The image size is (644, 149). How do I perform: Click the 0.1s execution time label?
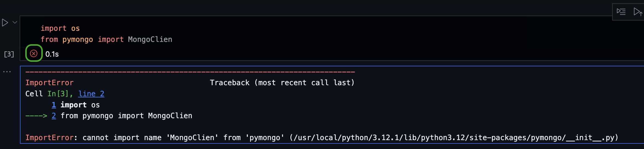pyautogui.click(x=52, y=54)
